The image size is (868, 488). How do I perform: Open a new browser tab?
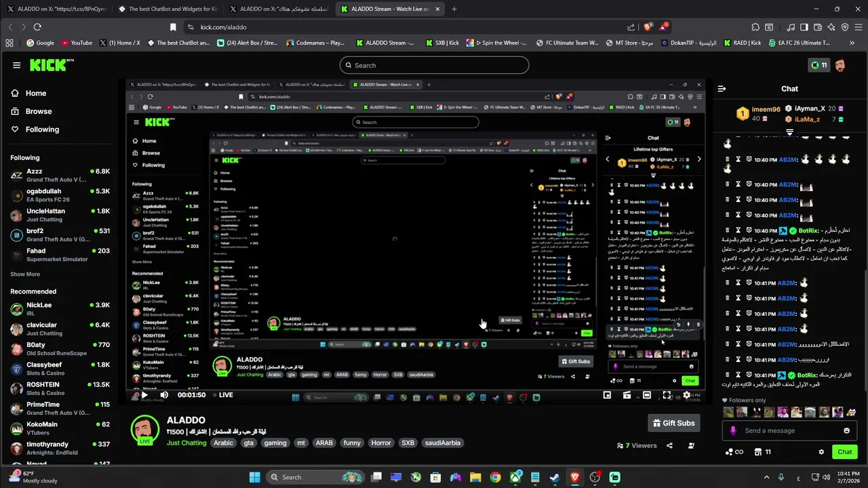coord(454,9)
